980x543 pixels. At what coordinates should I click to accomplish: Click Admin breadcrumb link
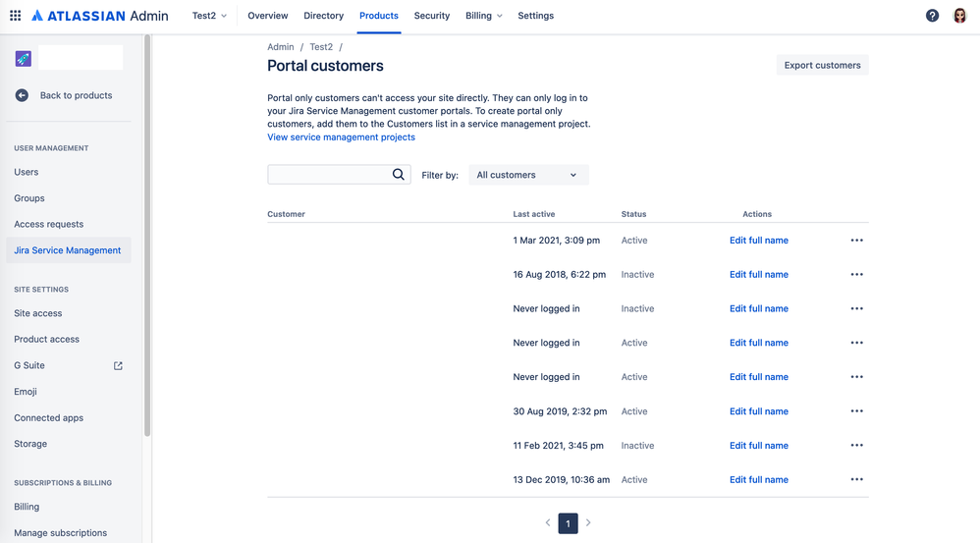pyautogui.click(x=281, y=47)
